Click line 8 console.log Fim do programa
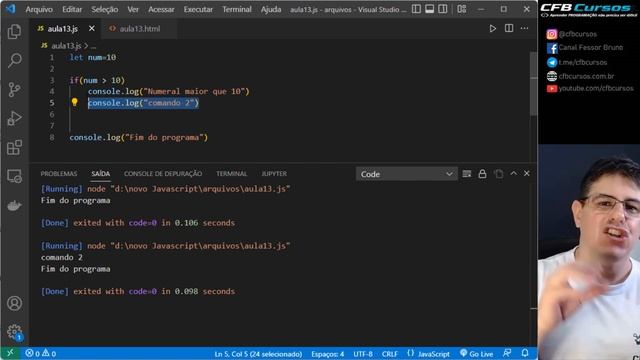The width and height of the screenshot is (640, 360). (139, 138)
